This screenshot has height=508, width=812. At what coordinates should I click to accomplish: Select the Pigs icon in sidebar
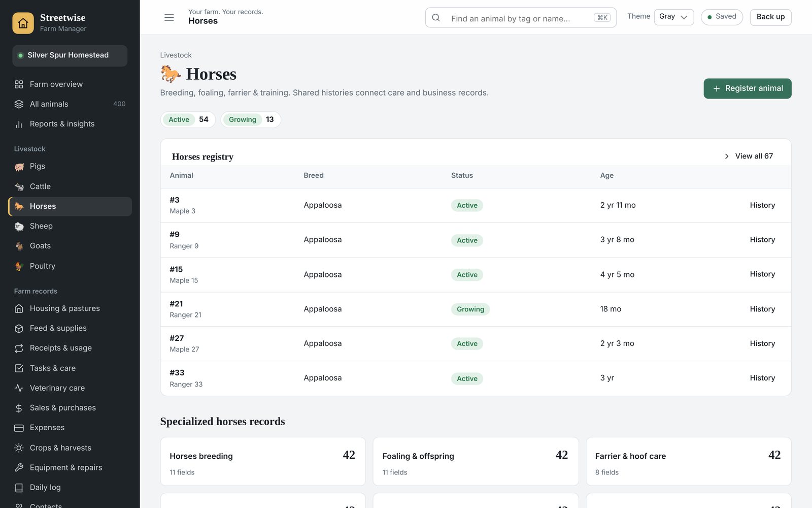pyautogui.click(x=19, y=167)
